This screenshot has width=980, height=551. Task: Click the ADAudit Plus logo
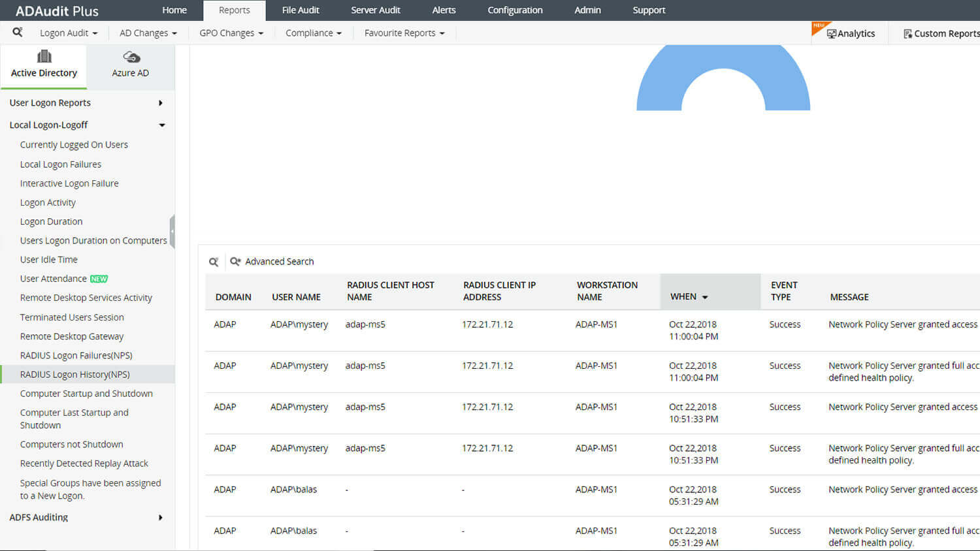tap(57, 11)
